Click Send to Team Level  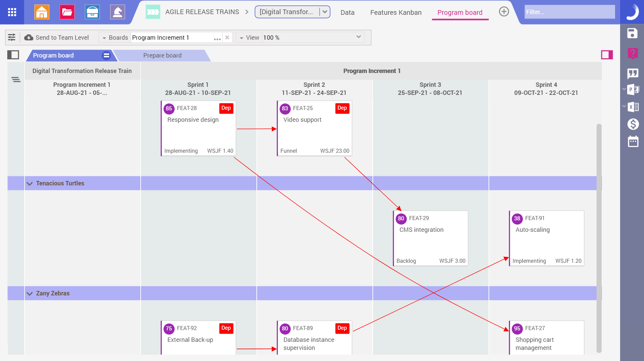point(57,37)
